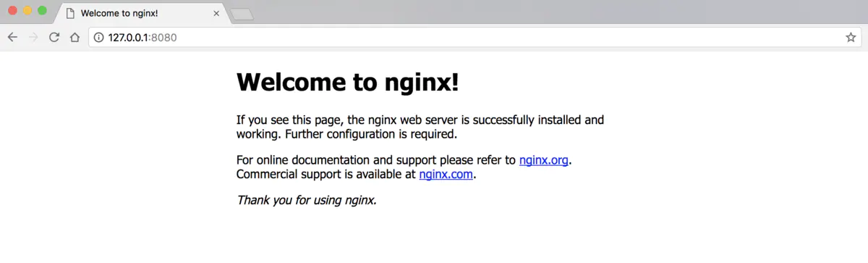The width and height of the screenshot is (868, 263).
Task: Click the red window close button
Action: coord(13,11)
